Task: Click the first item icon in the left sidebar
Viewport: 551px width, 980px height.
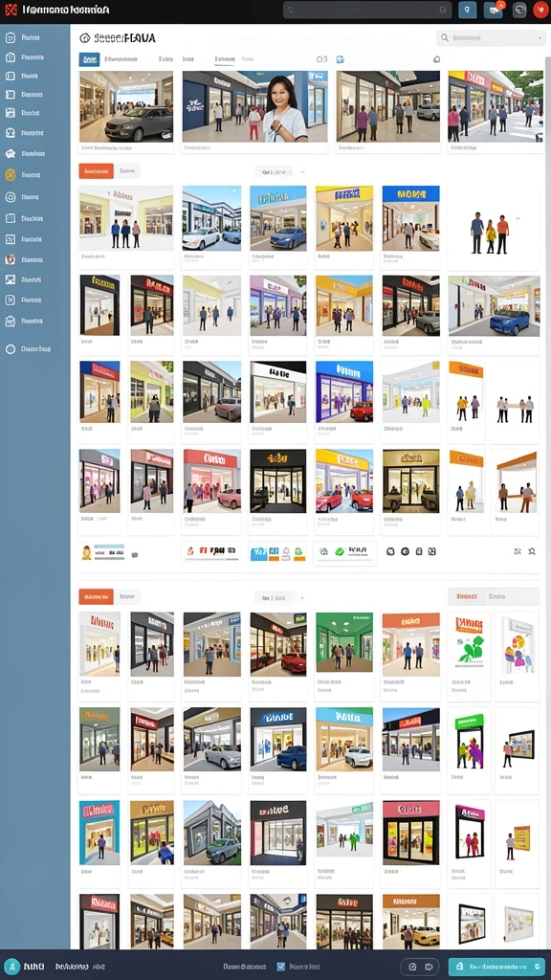Action: tap(10, 37)
